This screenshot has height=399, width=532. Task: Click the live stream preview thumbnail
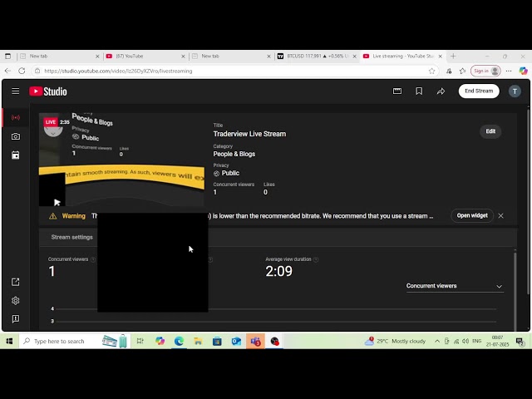click(122, 160)
